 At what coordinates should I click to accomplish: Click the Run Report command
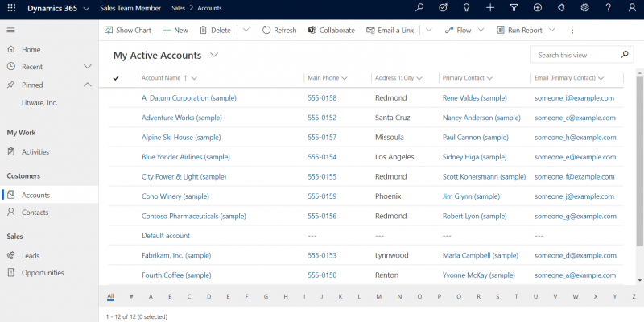(x=519, y=30)
